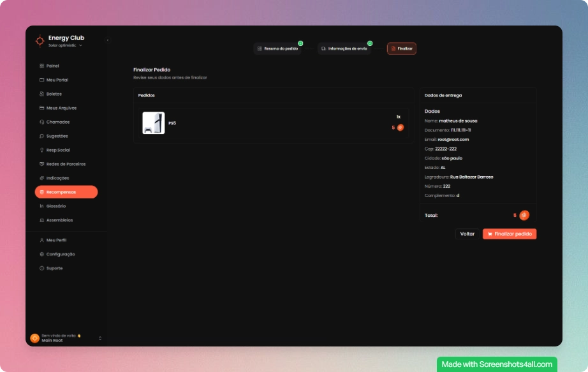Click the green check on Resumo do pedido
The width and height of the screenshot is (588, 372).
300,43
